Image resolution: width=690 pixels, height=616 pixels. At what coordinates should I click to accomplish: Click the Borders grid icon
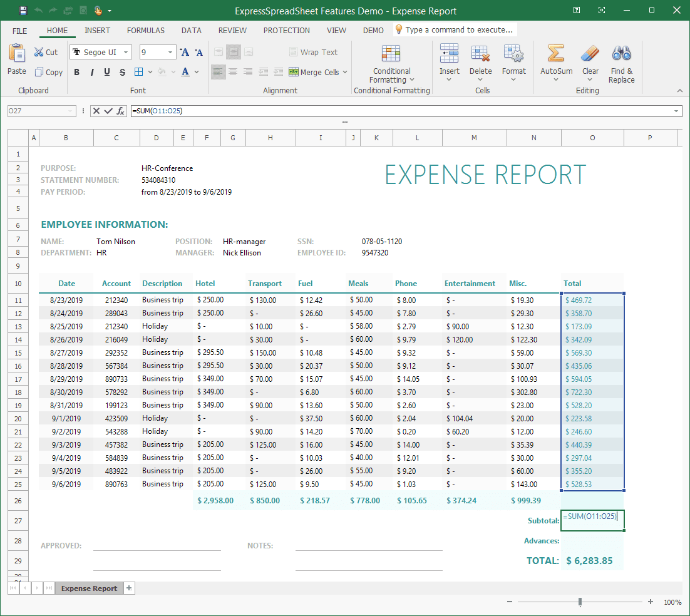coord(138,72)
